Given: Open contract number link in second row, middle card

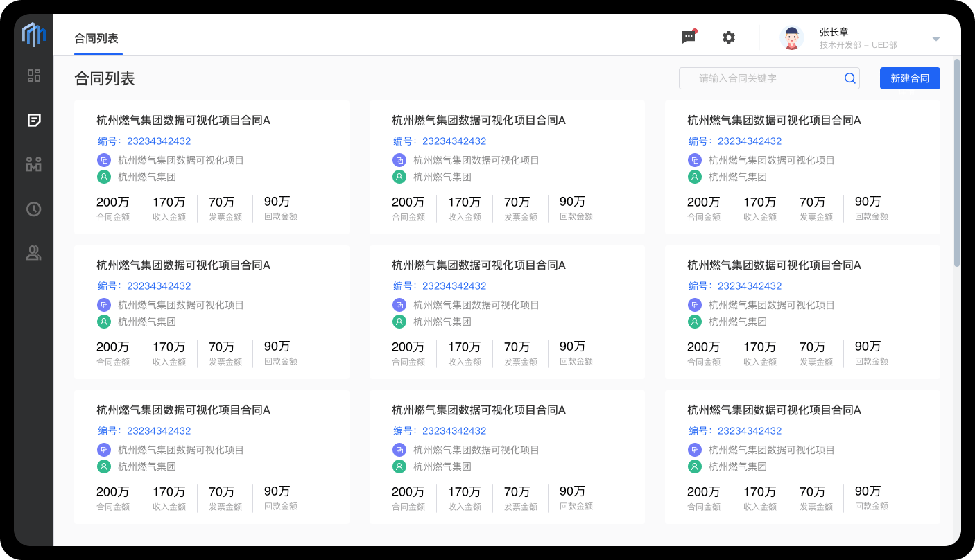Looking at the screenshot, I should (440, 286).
